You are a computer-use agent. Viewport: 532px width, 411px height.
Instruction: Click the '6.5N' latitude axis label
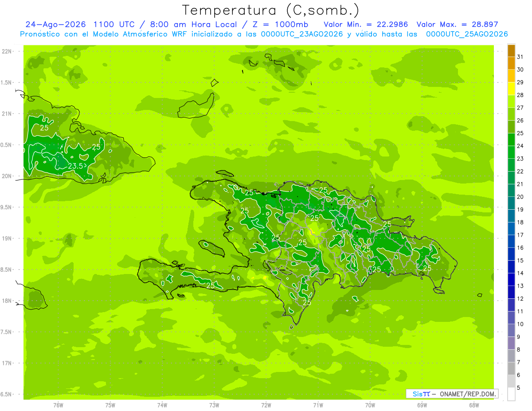[6, 394]
